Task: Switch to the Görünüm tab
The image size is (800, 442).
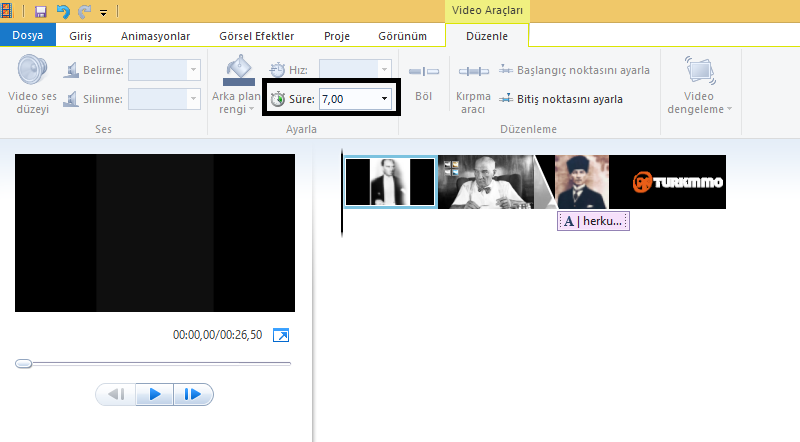Action: (x=403, y=36)
